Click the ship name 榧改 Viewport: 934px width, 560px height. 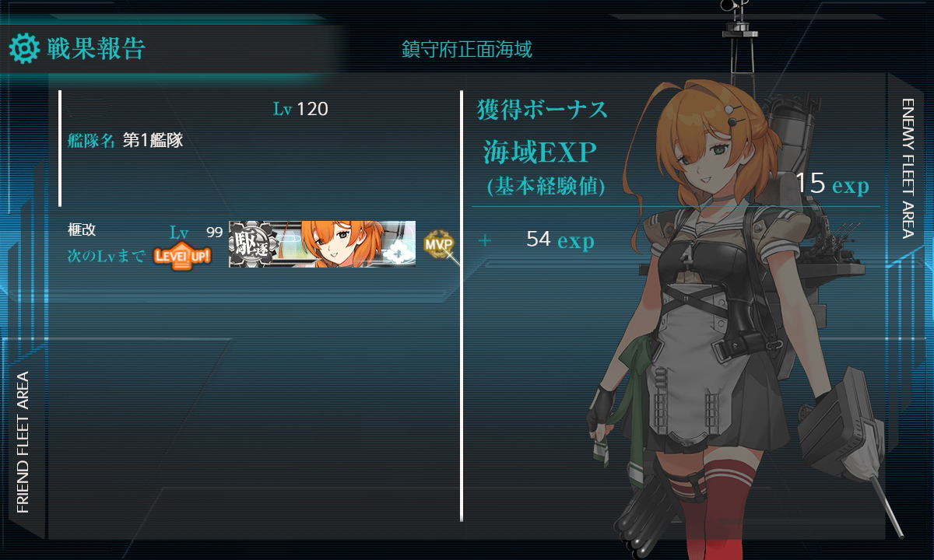pos(82,231)
